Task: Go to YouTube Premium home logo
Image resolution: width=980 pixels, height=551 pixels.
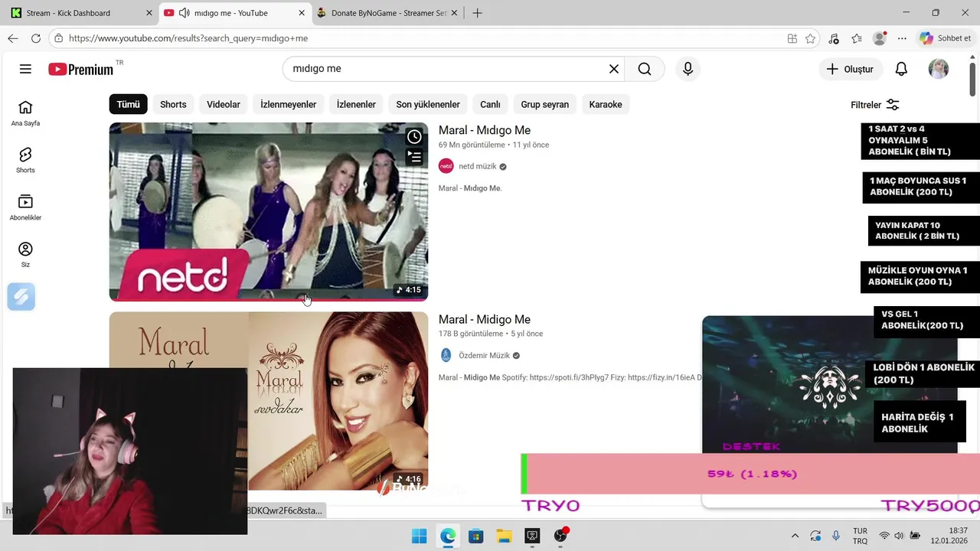Action: click(x=80, y=69)
